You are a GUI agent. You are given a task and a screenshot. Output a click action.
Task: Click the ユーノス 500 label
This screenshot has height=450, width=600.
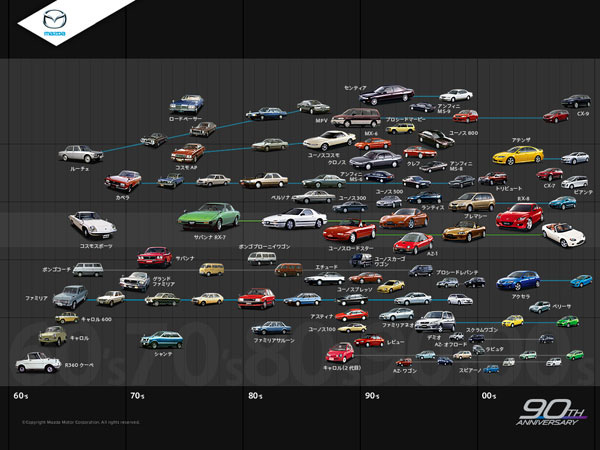point(390,191)
